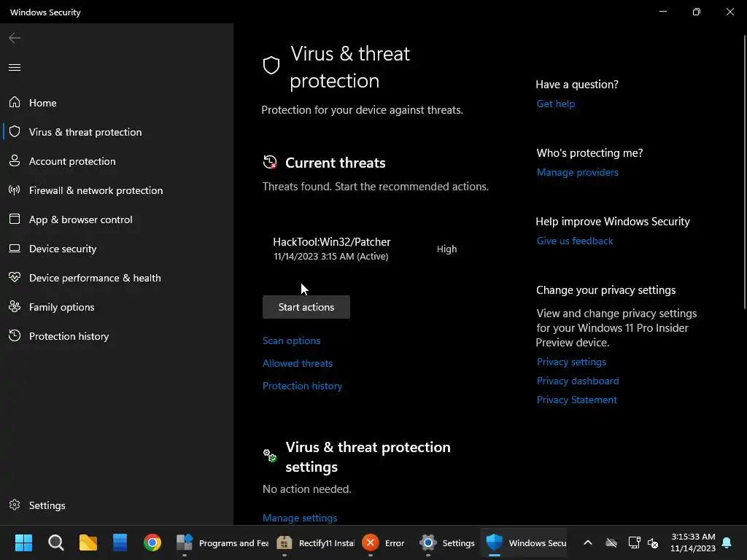This screenshot has height=560, width=747.
Task: Click the High severity label
Action: click(x=447, y=249)
